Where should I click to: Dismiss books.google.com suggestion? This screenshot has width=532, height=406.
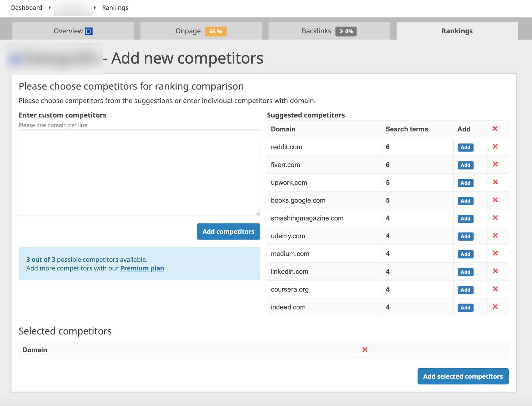(495, 200)
